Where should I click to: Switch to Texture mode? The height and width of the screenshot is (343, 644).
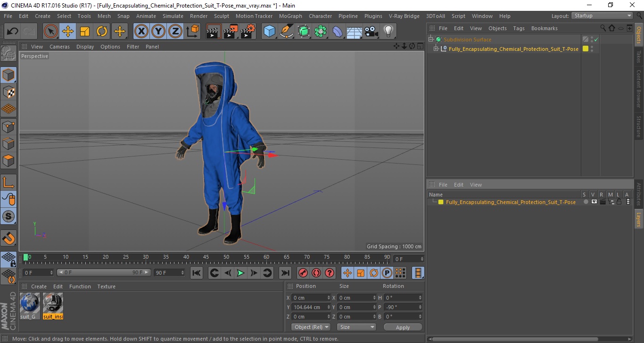(x=8, y=92)
